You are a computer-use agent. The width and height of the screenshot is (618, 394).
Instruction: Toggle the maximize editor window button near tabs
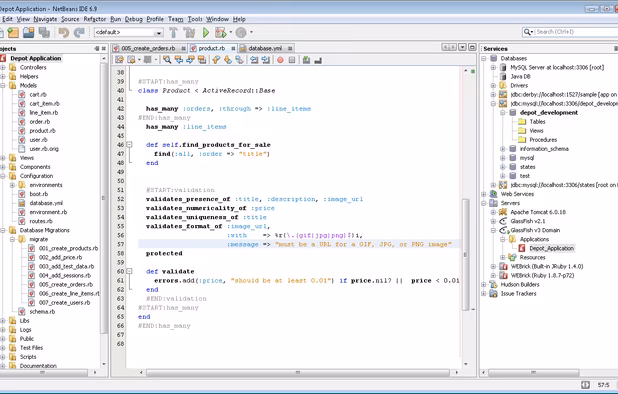472,47
